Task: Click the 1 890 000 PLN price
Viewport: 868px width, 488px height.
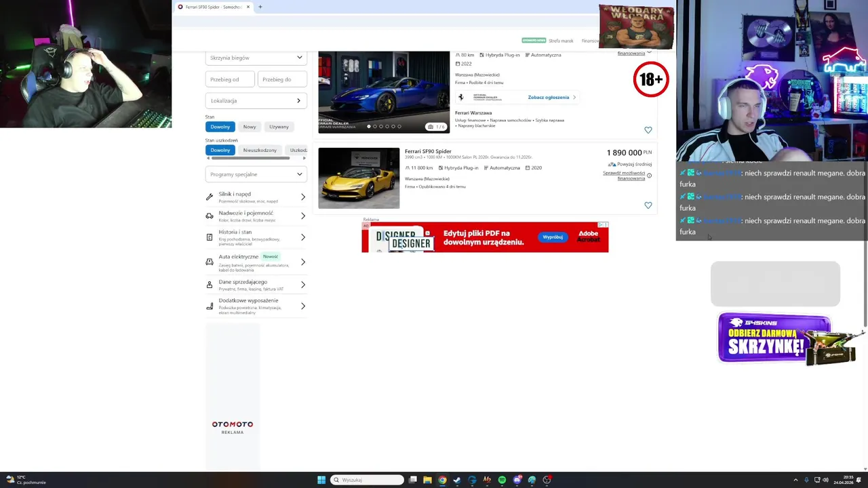Action: (629, 152)
